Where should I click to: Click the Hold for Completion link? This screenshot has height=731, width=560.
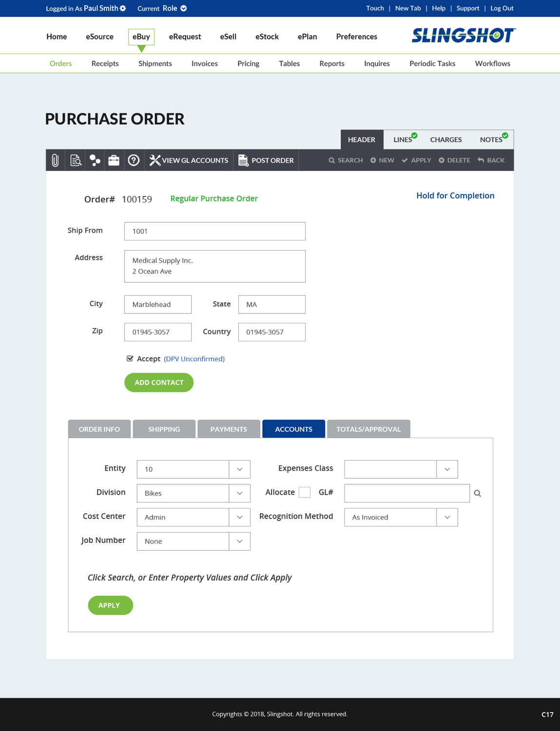(455, 195)
